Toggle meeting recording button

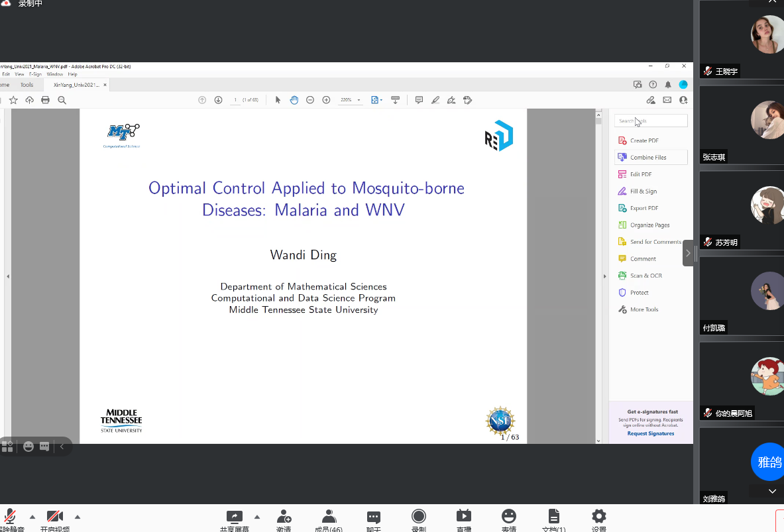click(x=418, y=517)
